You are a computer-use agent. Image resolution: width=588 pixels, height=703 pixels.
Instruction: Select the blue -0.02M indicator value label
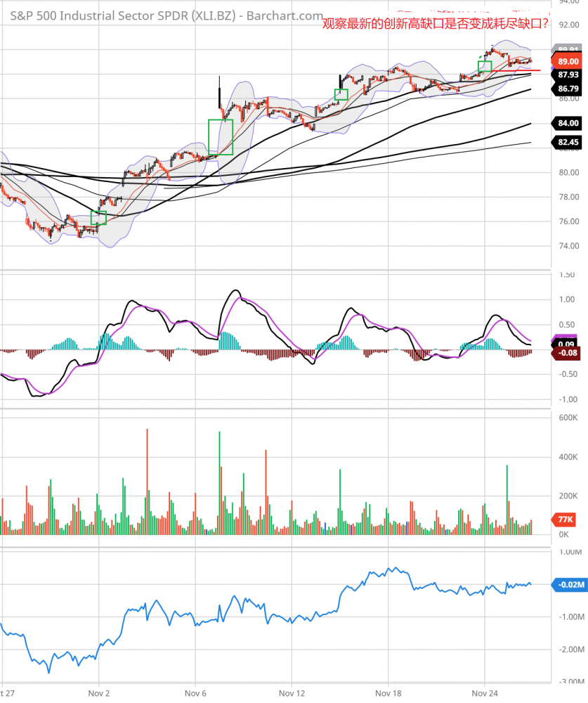point(569,584)
